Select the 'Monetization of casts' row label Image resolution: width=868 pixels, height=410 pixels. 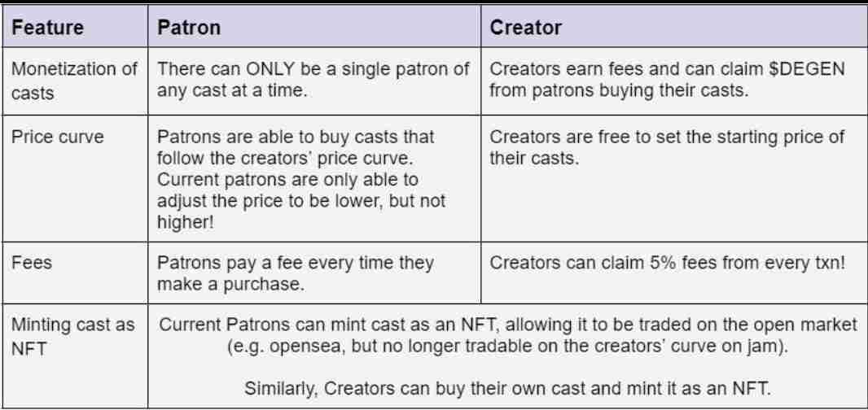pos(74,81)
